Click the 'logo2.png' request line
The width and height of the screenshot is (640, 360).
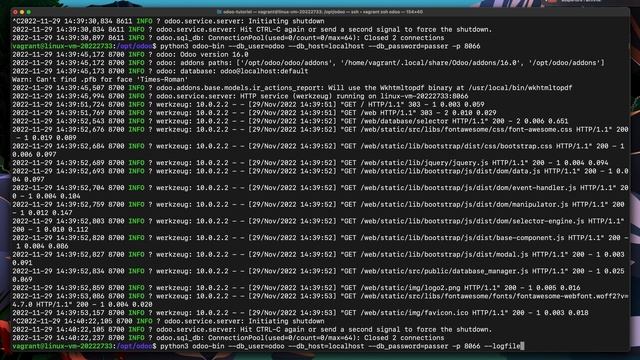point(296,288)
